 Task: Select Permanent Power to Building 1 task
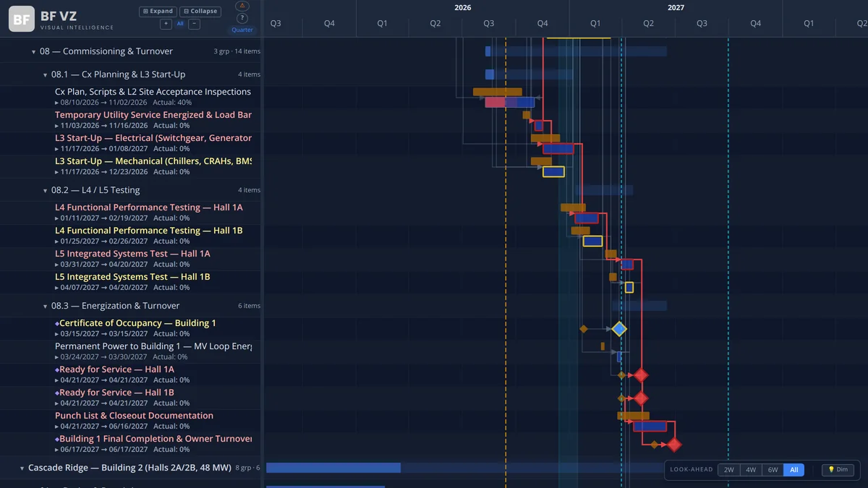click(x=153, y=346)
